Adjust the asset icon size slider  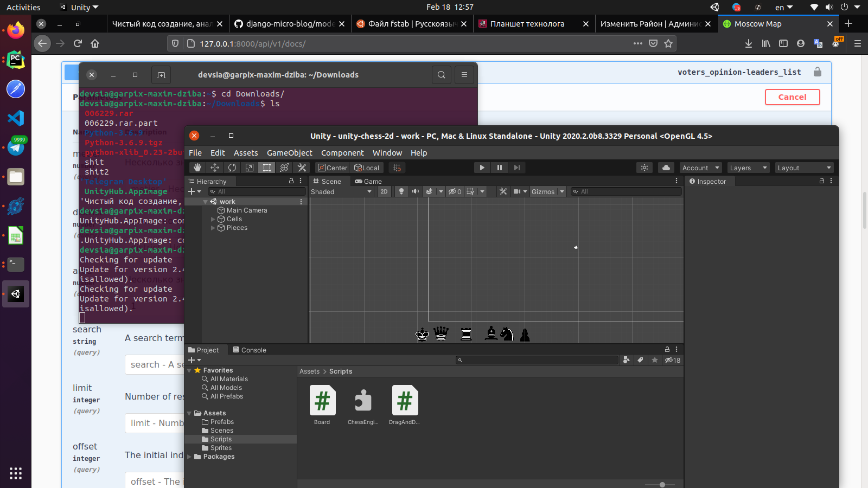(x=662, y=484)
